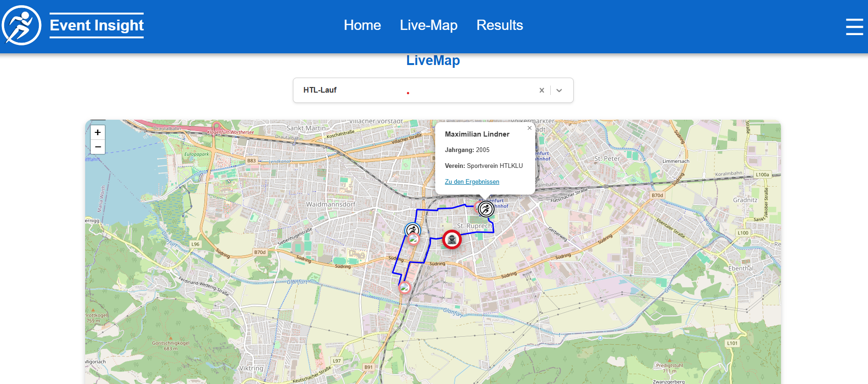The width and height of the screenshot is (868, 384).
Task: Follow the 'Zu den Ergebnissen' link
Action: point(472,181)
